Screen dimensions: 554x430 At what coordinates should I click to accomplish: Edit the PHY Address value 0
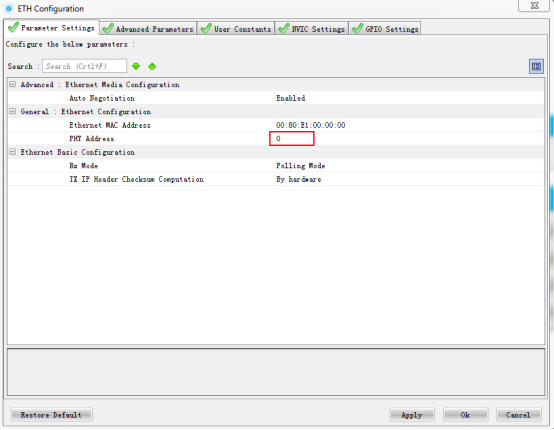point(292,139)
